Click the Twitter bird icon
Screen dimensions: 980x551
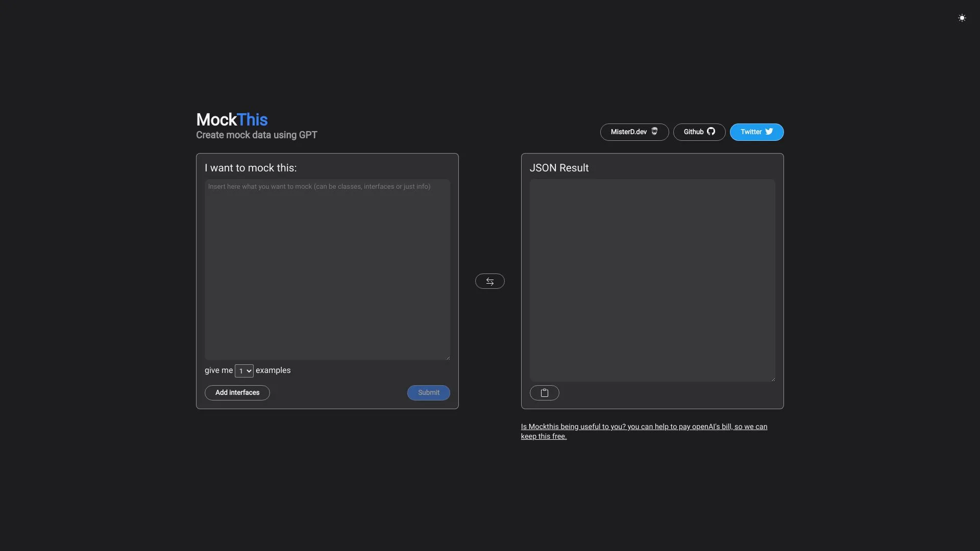click(769, 132)
